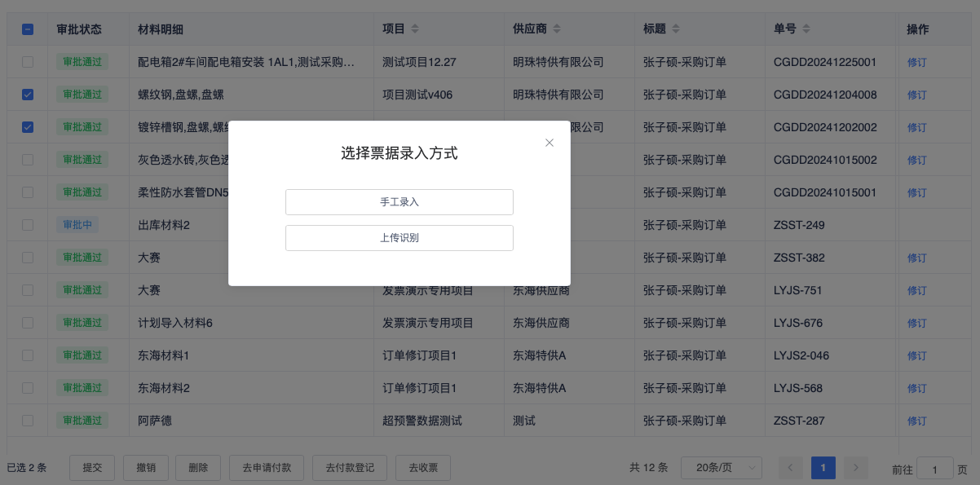This screenshot has width=980, height=485.
Task: Click the 审批状态 column header
Action: click(79, 29)
